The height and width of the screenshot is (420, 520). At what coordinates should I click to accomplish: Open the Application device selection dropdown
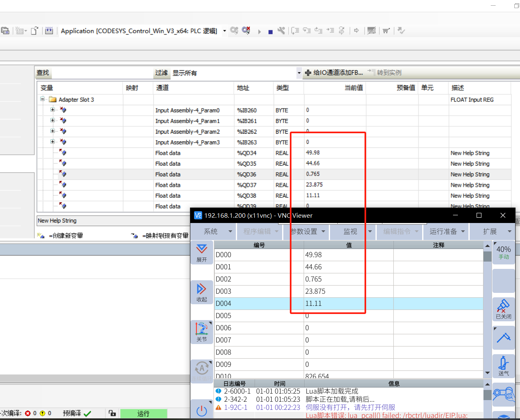[224, 31]
